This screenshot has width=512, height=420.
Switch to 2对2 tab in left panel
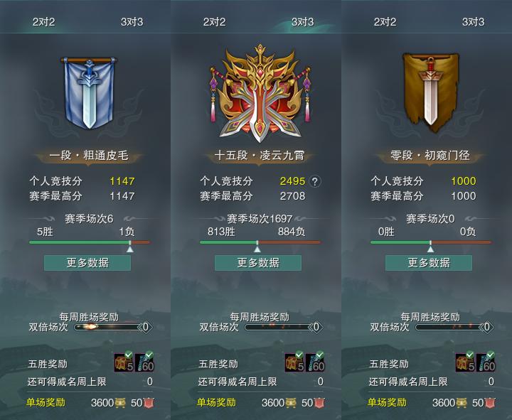pyautogui.click(x=43, y=22)
